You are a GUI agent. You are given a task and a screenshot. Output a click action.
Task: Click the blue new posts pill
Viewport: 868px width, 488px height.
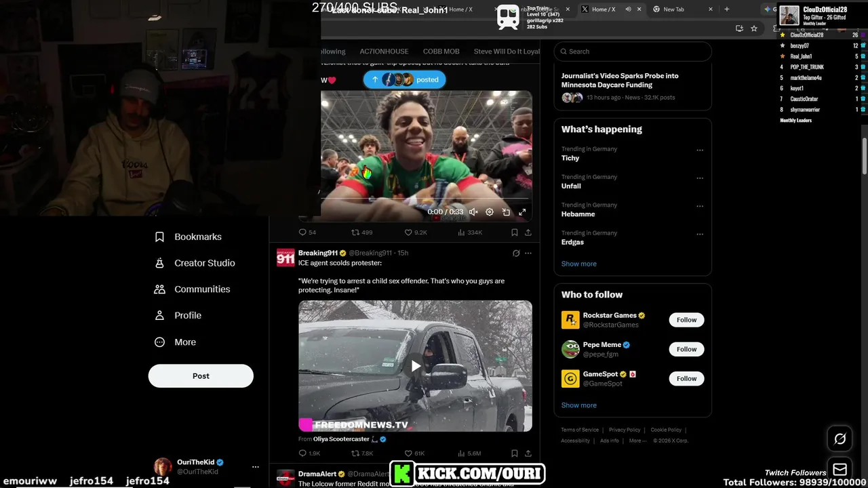pyautogui.click(x=404, y=80)
